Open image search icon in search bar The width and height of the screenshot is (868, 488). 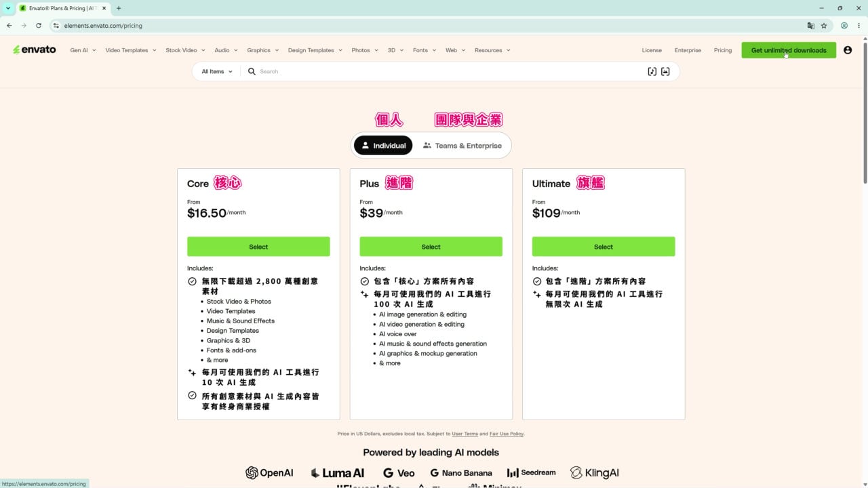[x=665, y=71]
